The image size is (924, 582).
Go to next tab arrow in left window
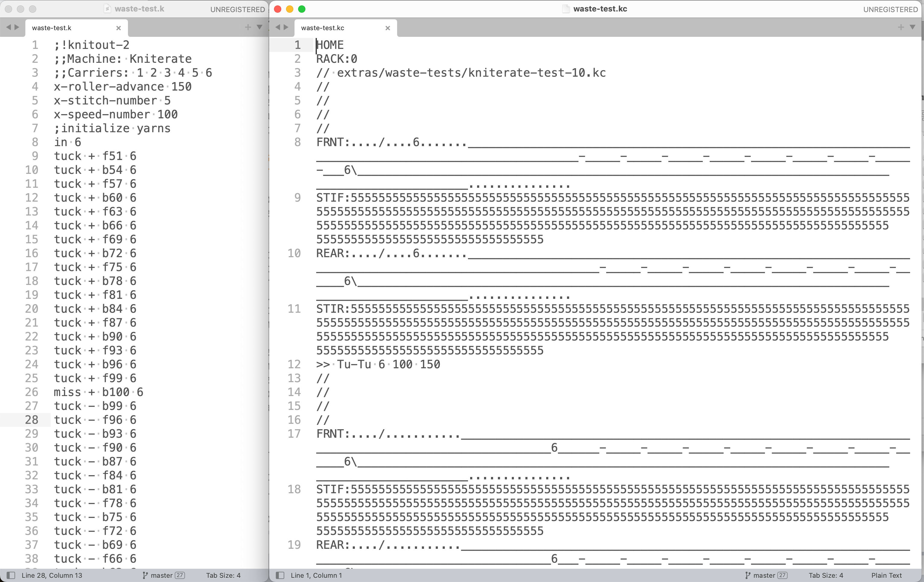pos(17,27)
